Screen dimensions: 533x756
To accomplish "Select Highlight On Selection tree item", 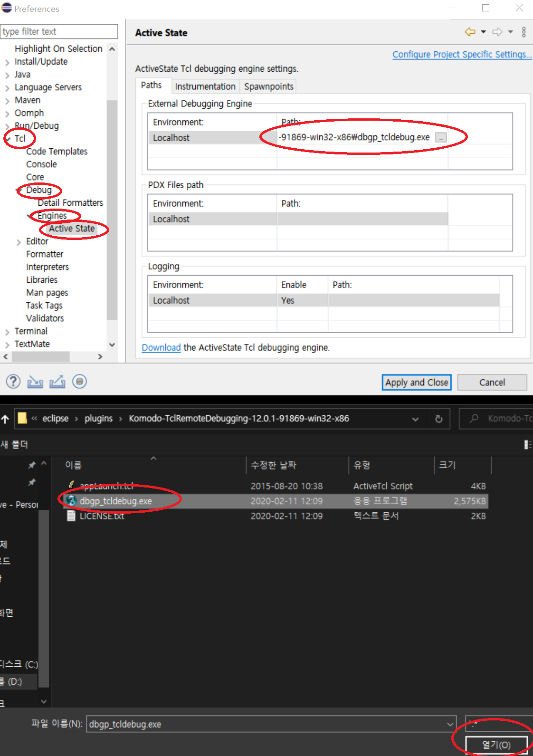I will [58, 49].
